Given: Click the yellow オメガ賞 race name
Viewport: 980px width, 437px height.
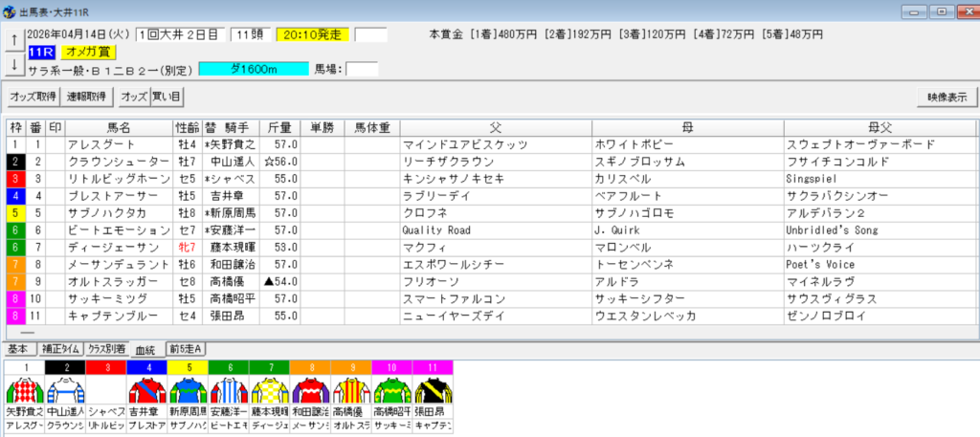Looking at the screenshot, I should [x=89, y=53].
